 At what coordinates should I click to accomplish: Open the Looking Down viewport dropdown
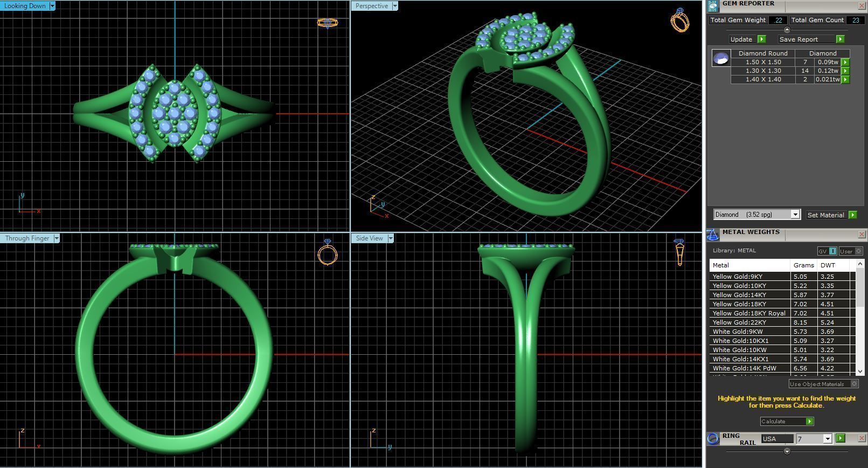(x=52, y=6)
